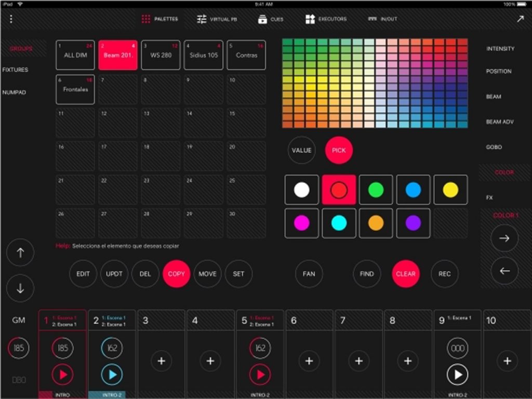Click the left arrow previous page button

pos(504,271)
